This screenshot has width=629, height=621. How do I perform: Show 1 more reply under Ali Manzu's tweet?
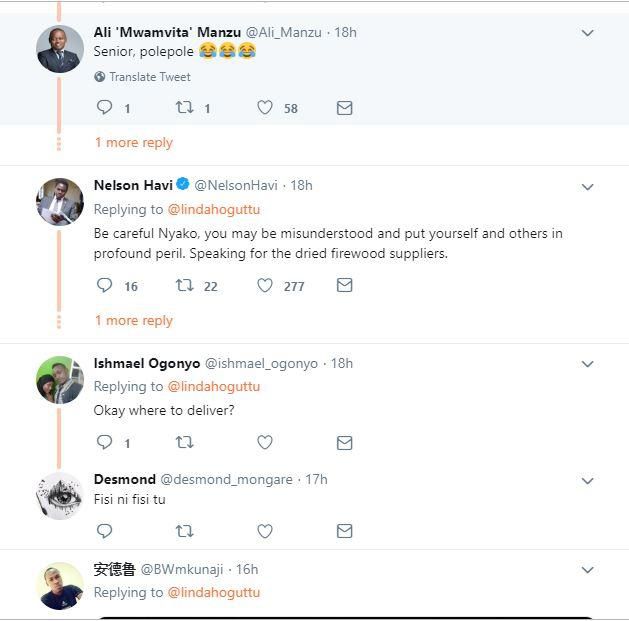tap(134, 143)
